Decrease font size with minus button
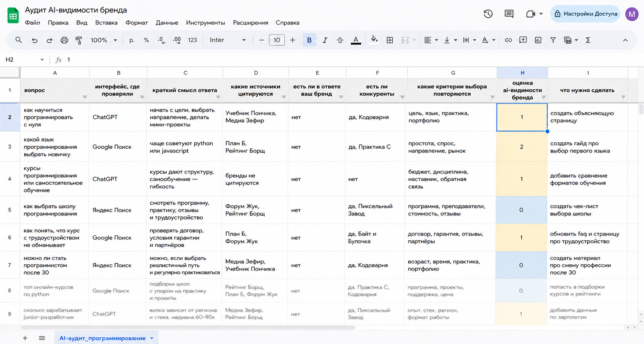Image resolution: width=644 pixels, height=344 pixels. click(261, 40)
